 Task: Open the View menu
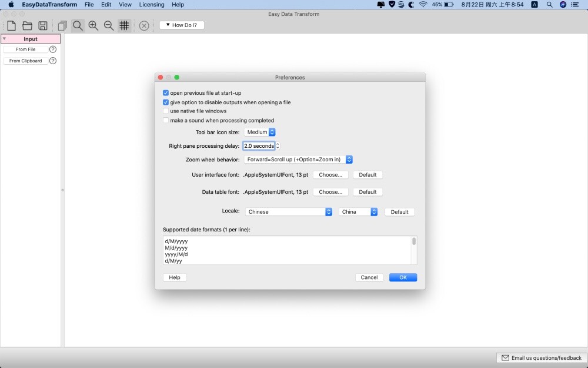tap(125, 5)
